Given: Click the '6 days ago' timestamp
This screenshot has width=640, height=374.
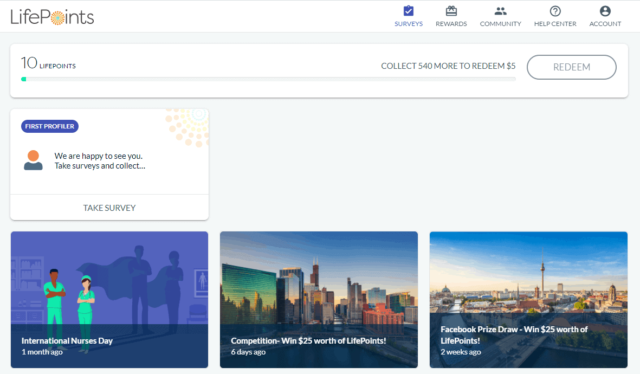Looking at the screenshot, I should coord(248,352).
